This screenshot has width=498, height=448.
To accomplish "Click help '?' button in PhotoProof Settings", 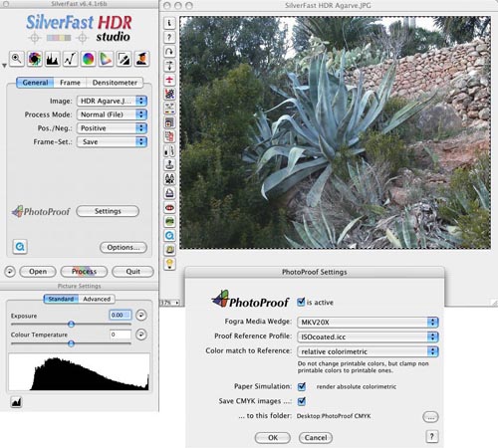I will click(x=432, y=436).
